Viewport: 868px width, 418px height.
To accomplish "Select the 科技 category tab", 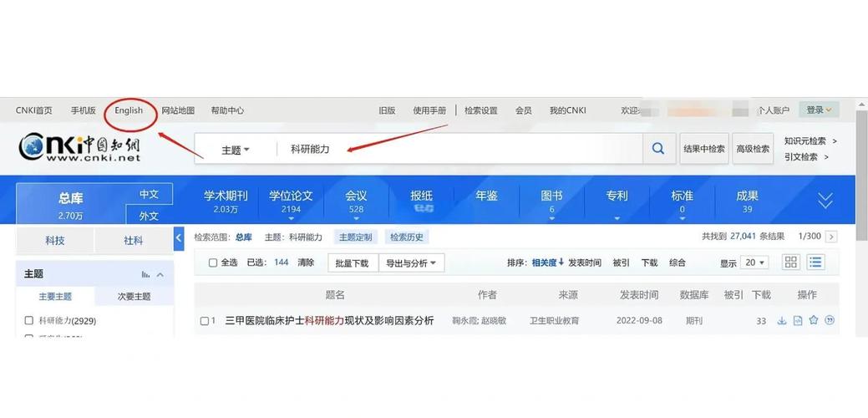I will (55, 241).
